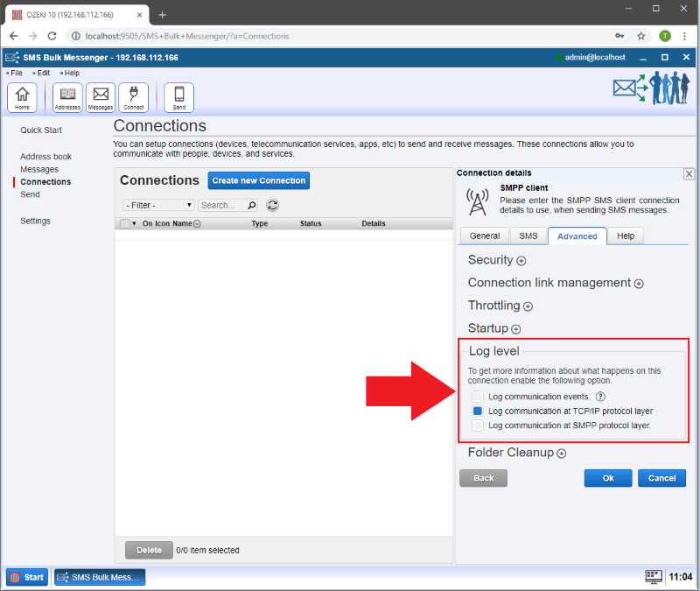Click the Messages envelope icon

[x=101, y=97]
